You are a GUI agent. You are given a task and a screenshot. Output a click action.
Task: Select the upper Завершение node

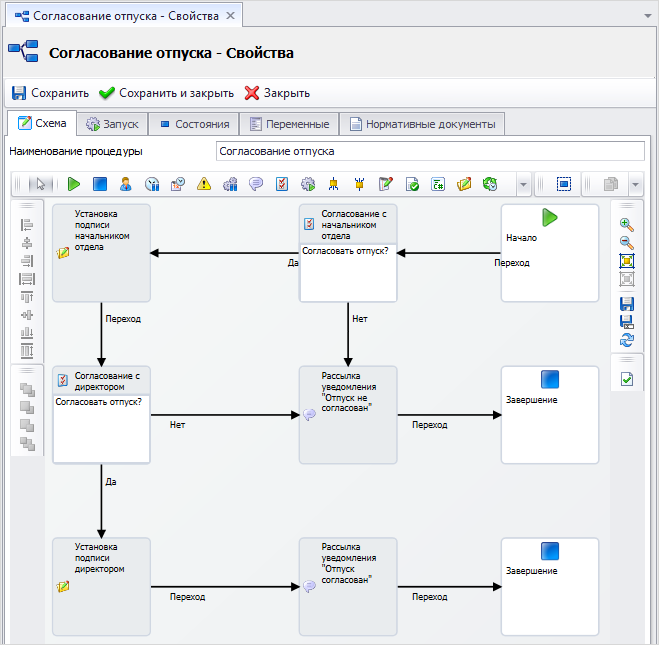(550, 415)
